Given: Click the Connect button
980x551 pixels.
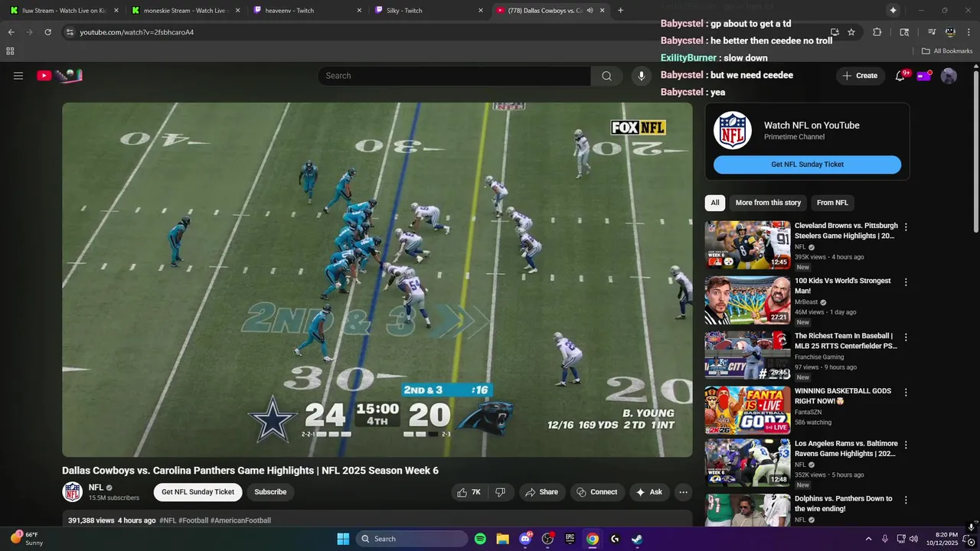Looking at the screenshot, I should [x=597, y=492].
